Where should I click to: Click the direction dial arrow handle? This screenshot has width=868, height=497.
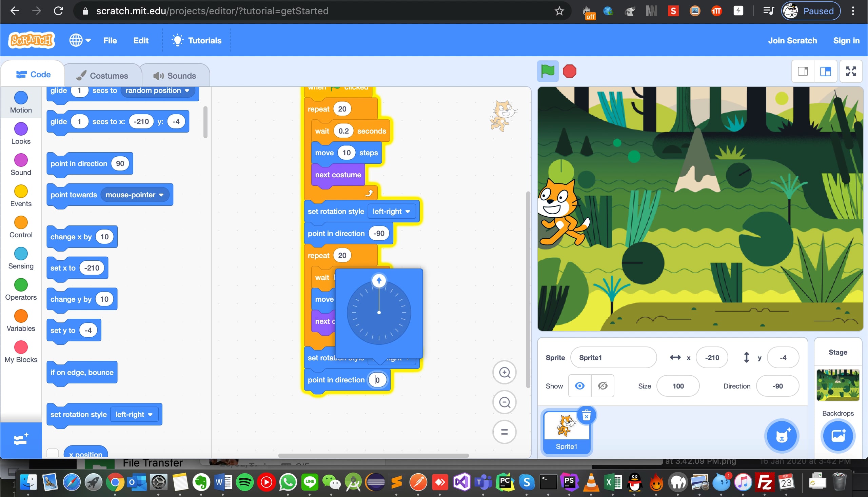(379, 281)
